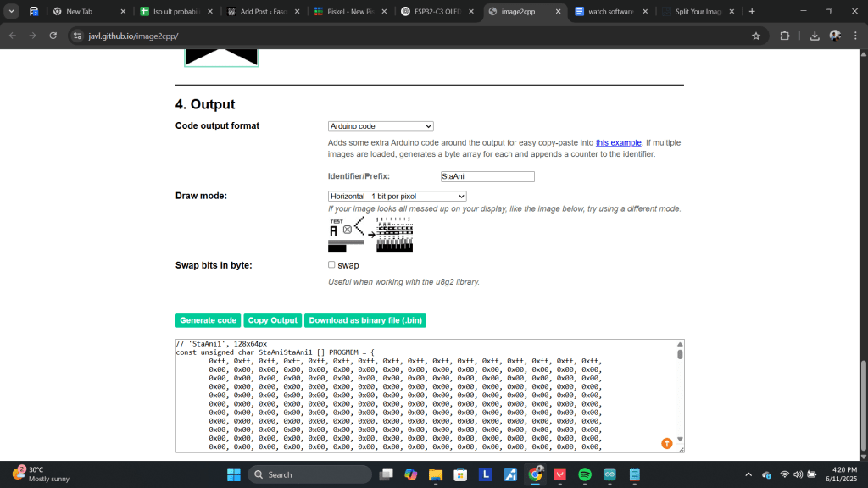
Task: Click the orange scroll-to-top arrow icon
Action: coord(666,443)
